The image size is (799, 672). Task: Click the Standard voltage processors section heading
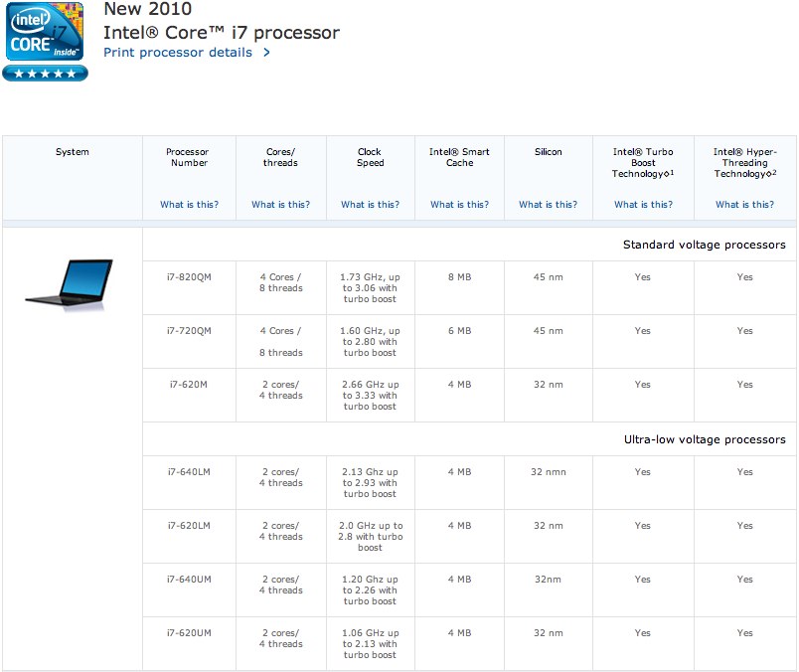click(x=705, y=245)
